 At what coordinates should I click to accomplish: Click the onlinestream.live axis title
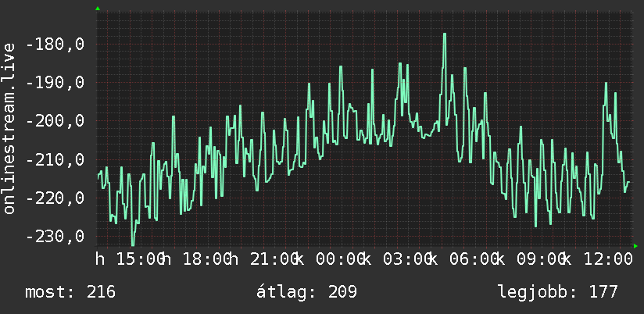click(9, 128)
